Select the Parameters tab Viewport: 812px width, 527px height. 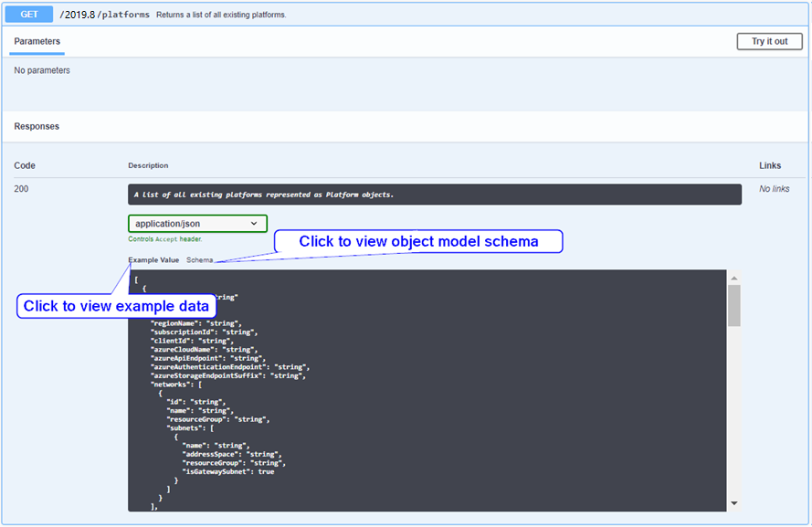(x=37, y=41)
